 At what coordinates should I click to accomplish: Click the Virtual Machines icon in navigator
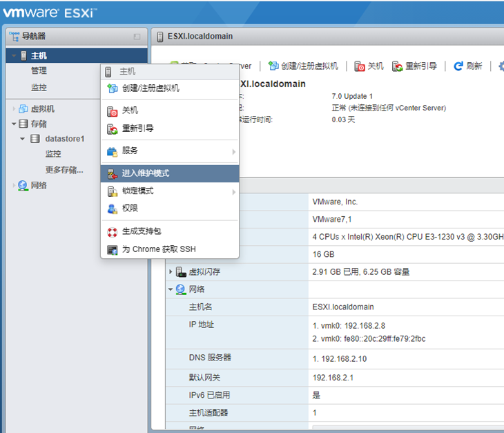23,109
